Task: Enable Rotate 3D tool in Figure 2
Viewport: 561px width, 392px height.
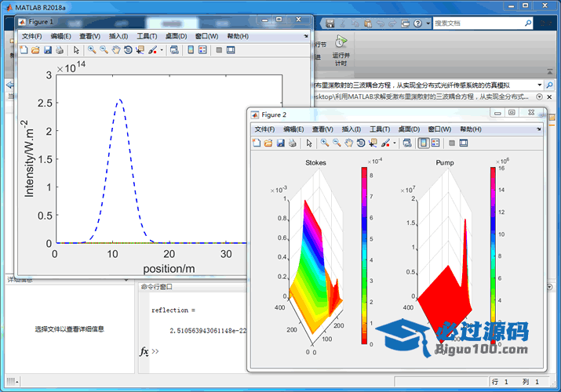Action: click(361, 143)
